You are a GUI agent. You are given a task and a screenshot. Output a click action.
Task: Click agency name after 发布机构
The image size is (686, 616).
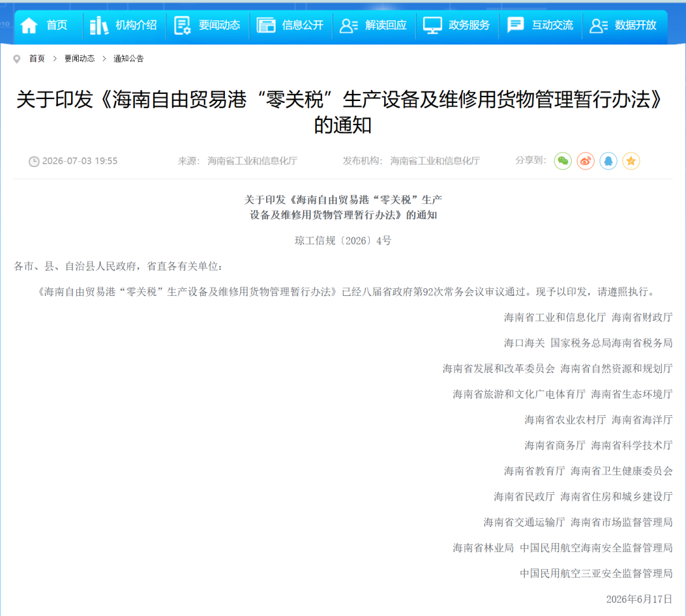(435, 161)
